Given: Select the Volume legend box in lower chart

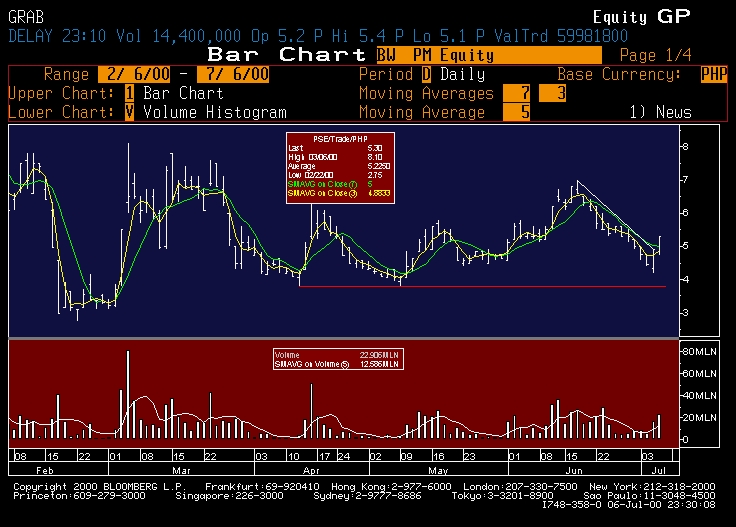Looking at the screenshot, I should pos(338,360).
